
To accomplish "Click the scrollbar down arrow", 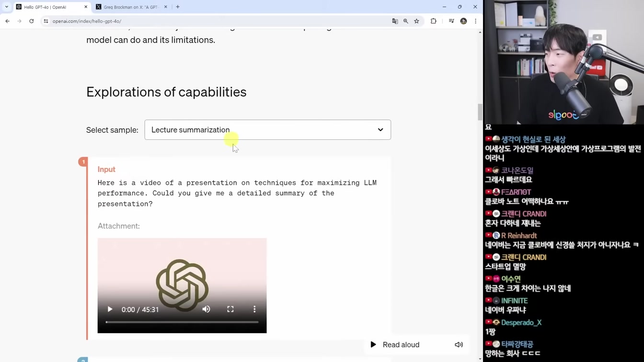I will pyautogui.click(x=480, y=359).
